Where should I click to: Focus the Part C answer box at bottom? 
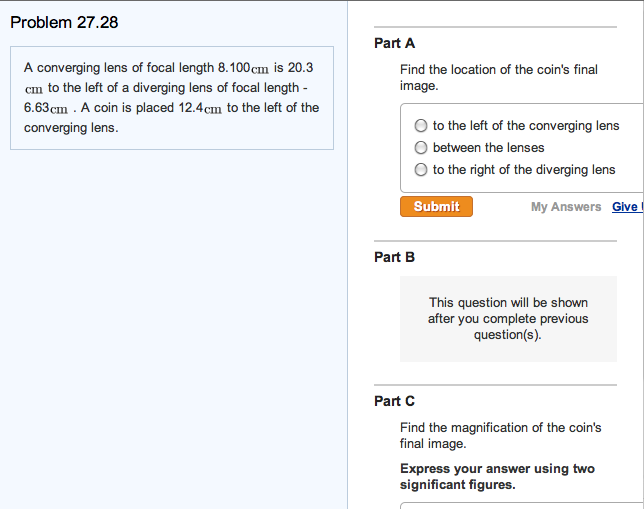click(522, 505)
